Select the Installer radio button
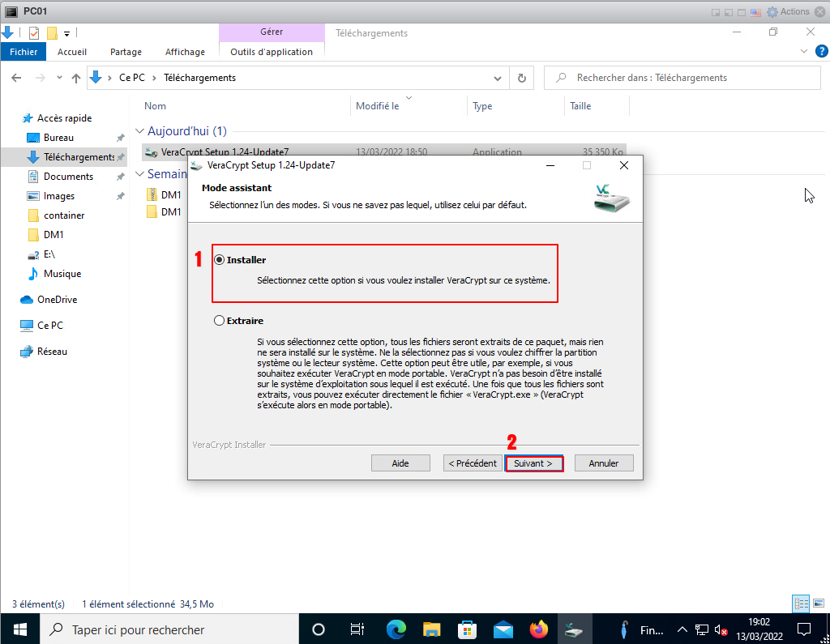Viewport: 830px width, 644px height. 219,260
